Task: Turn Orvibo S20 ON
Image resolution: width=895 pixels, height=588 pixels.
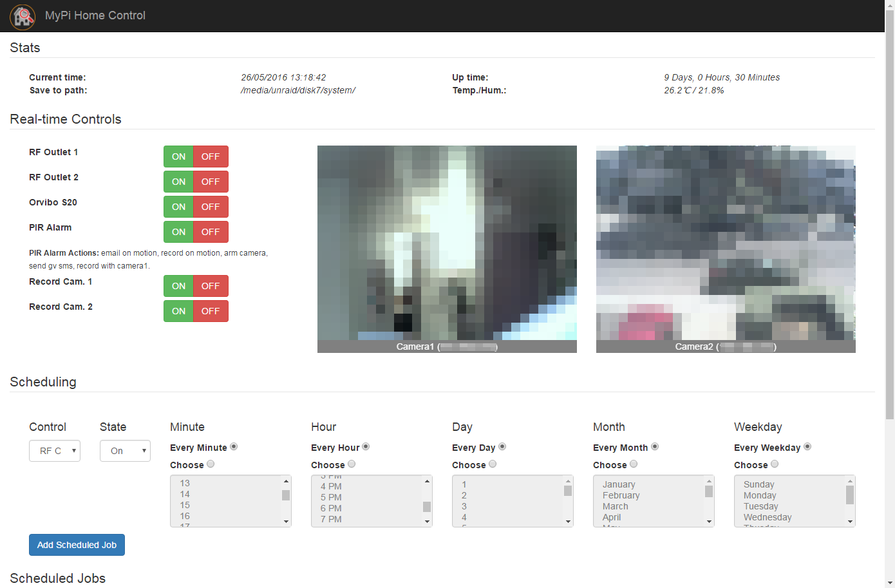Action: (x=178, y=207)
